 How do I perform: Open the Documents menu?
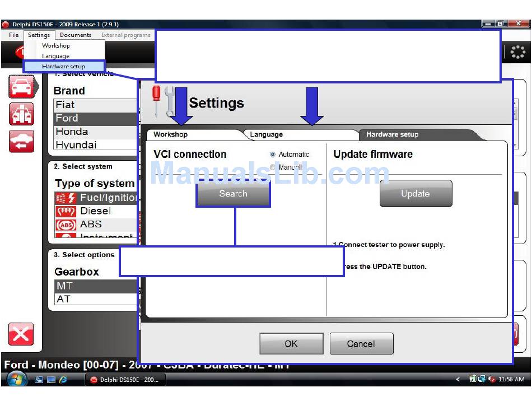point(76,35)
